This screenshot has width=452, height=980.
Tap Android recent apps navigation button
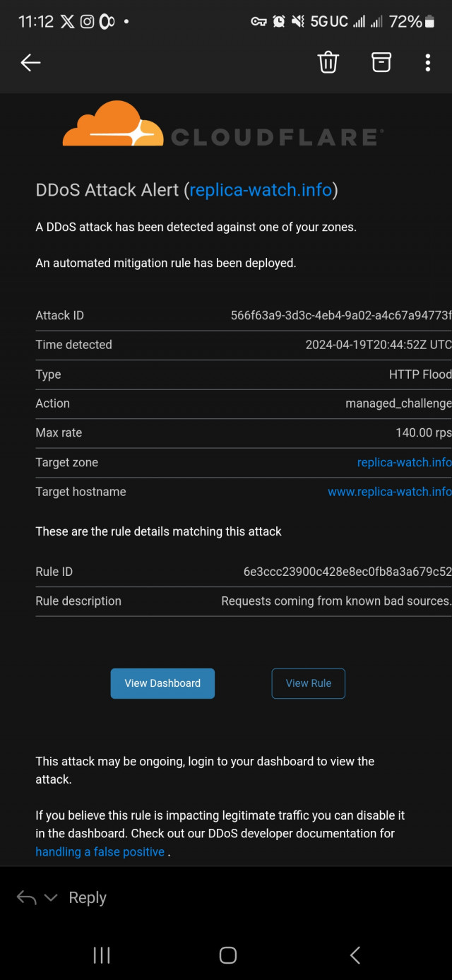(x=102, y=955)
